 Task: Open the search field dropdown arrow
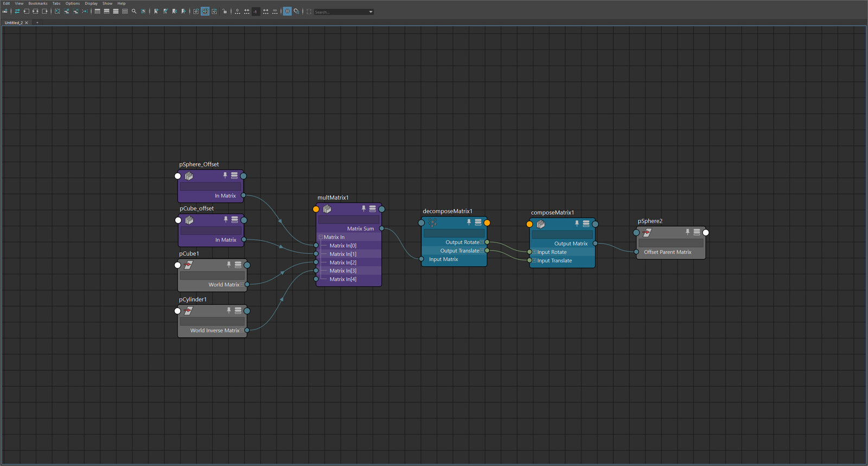pyautogui.click(x=371, y=12)
